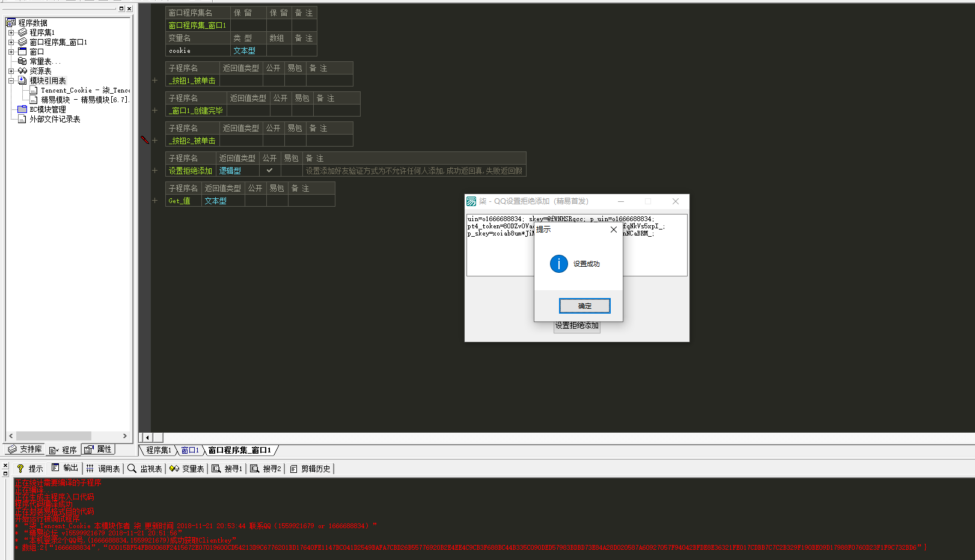This screenshot has height=560, width=975.
Task: Click the 确定 button in the dialog
Action: tap(584, 306)
